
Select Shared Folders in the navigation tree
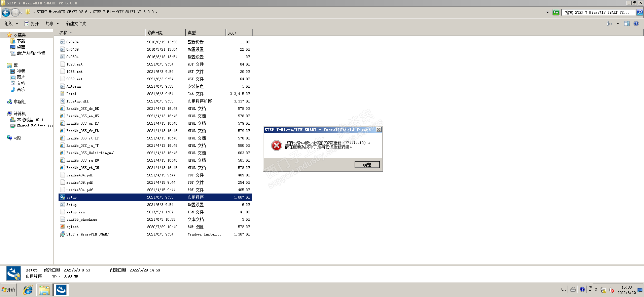[31, 126]
